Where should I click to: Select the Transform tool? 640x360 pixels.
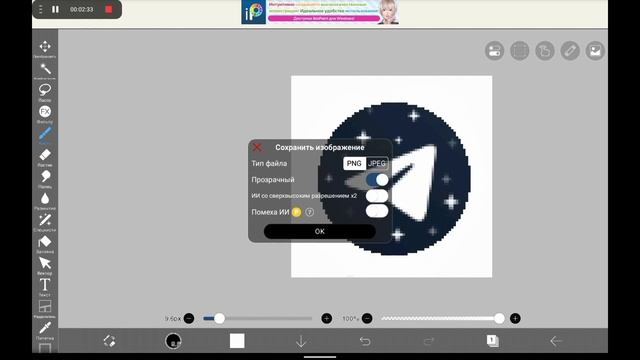point(45,47)
